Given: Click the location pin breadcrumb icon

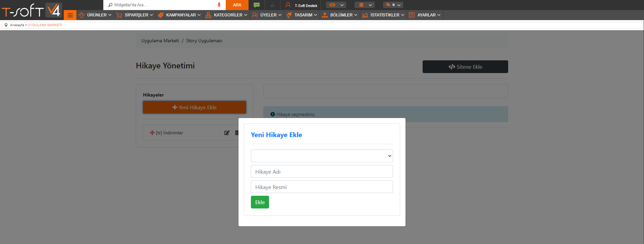Looking at the screenshot, I should pyautogui.click(x=6, y=25).
